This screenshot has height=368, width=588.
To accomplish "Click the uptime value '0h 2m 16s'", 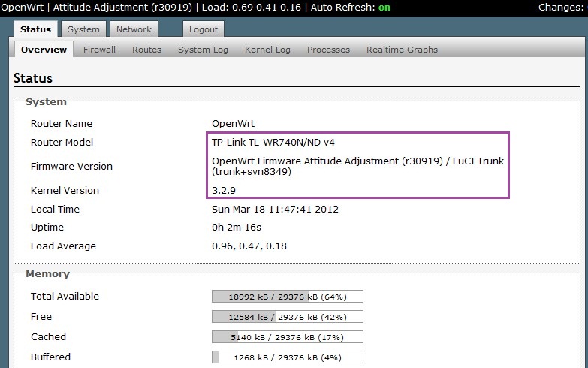I will (x=237, y=228).
